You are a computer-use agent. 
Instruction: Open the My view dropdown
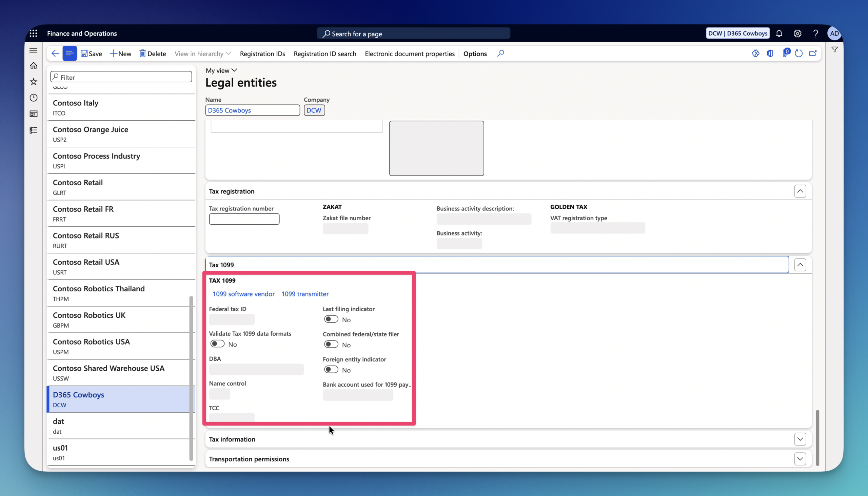pyautogui.click(x=221, y=70)
